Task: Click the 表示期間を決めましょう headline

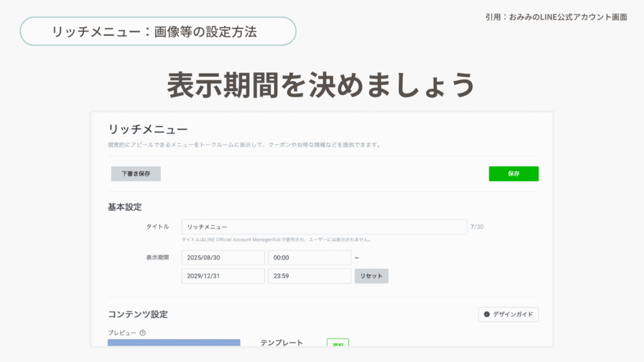Action: point(321,85)
